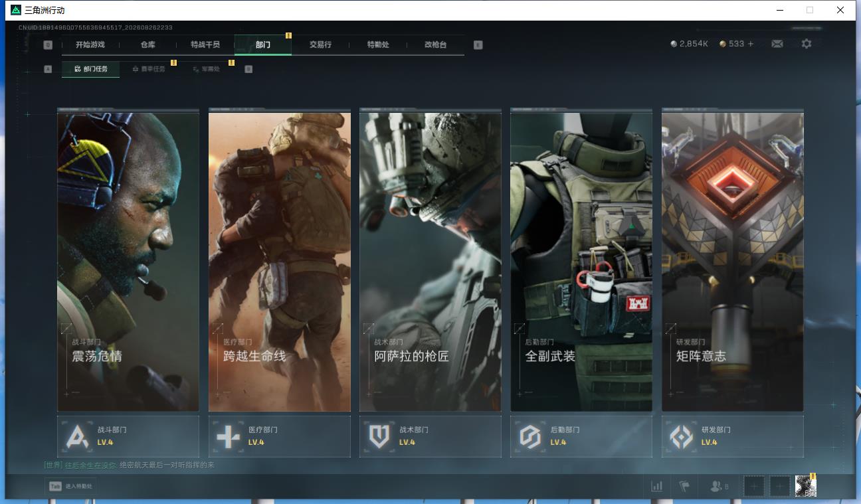
Task: Click the 战斗部门 combat department emblem icon
Action: tap(78, 436)
